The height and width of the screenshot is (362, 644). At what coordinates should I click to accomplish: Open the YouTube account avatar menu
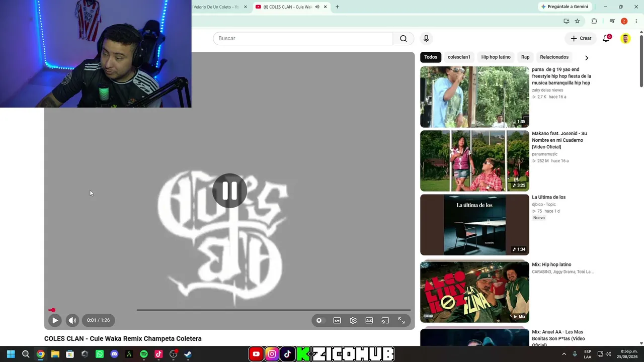[625, 38]
